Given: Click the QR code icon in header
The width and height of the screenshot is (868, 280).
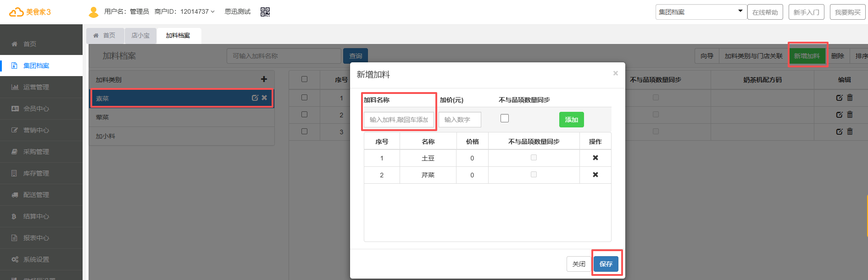Looking at the screenshot, I should point(265,12).
